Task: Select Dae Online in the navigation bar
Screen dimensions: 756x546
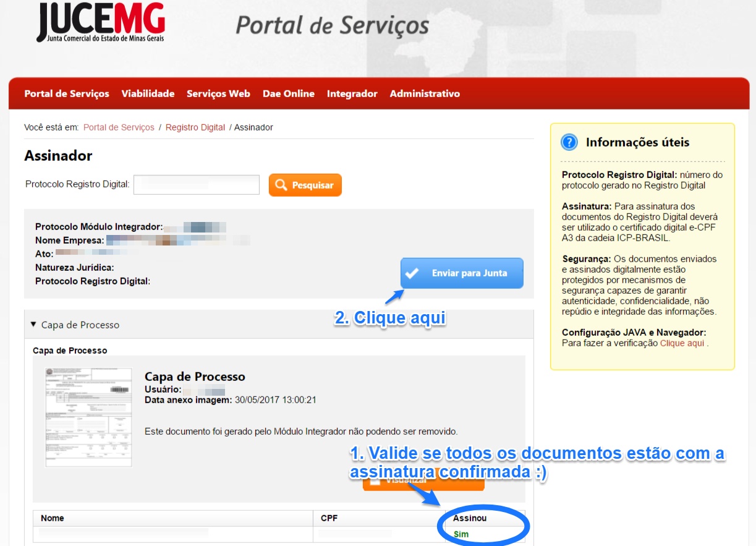Action: 289,93
